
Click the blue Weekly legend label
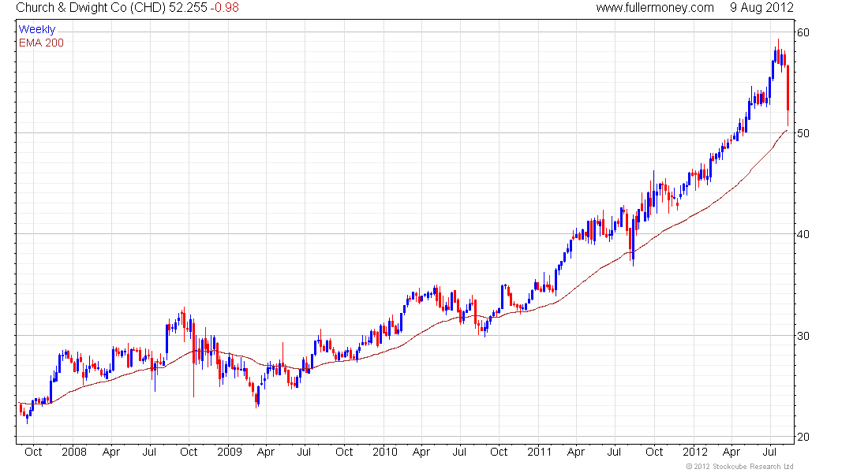click(37, 29)
